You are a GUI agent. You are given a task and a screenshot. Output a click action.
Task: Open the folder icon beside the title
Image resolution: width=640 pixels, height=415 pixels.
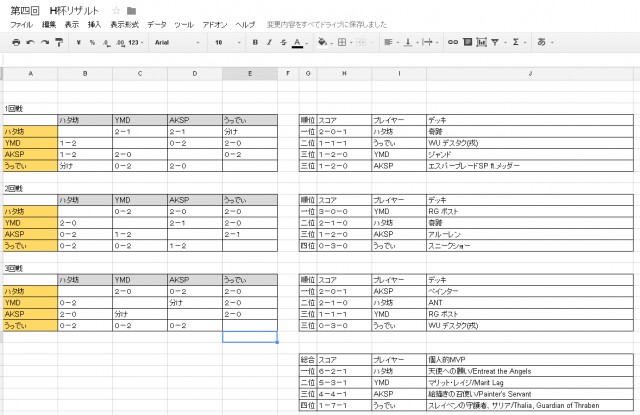131,11
